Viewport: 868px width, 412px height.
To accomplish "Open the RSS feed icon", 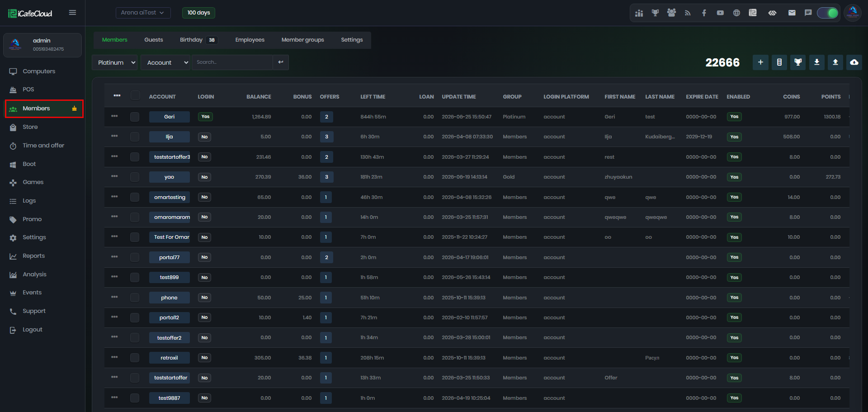I will [x=688, y=13].
